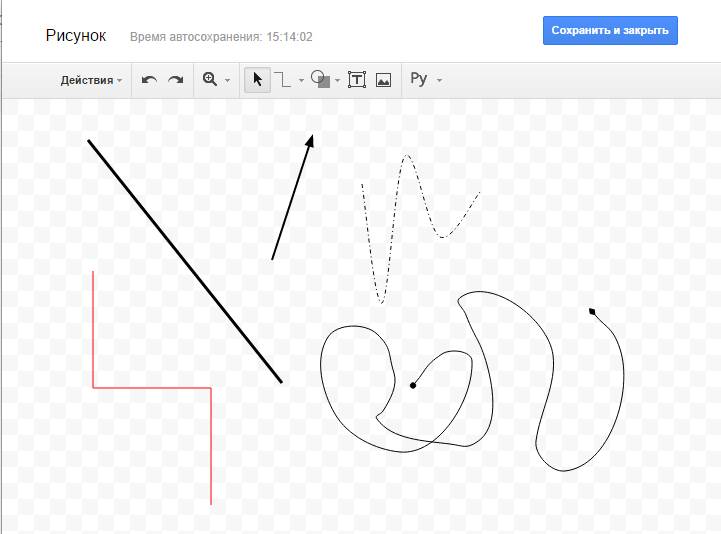The width and height of the screenshot is (721, 534).
Task: Click Сохранить и закрыть button
Action: coord(610,30)
